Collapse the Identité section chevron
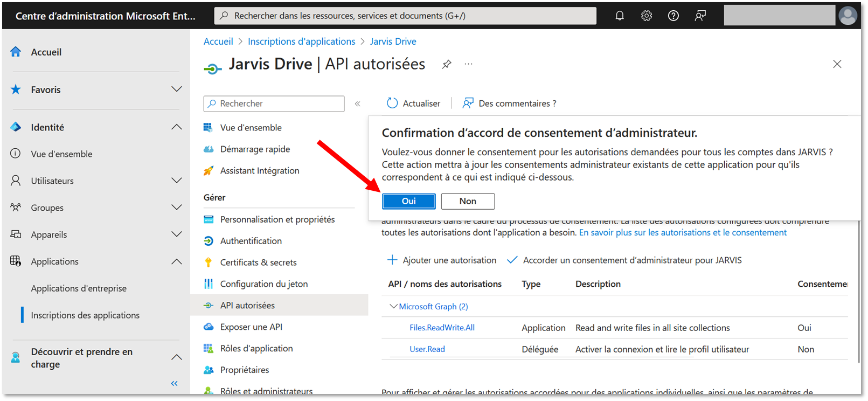 tap(176, 127)
